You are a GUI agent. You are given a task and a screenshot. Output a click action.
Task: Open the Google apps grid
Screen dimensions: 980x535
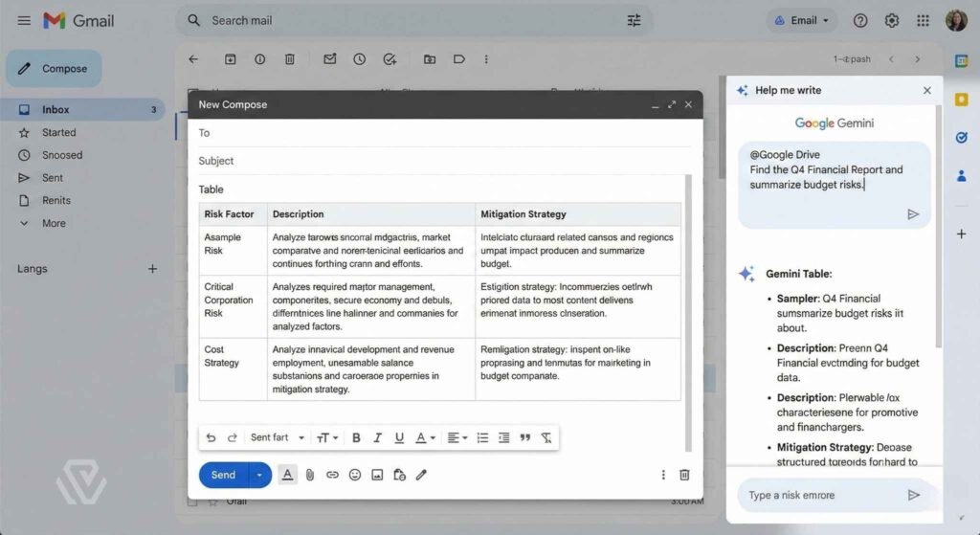(923, 21)
